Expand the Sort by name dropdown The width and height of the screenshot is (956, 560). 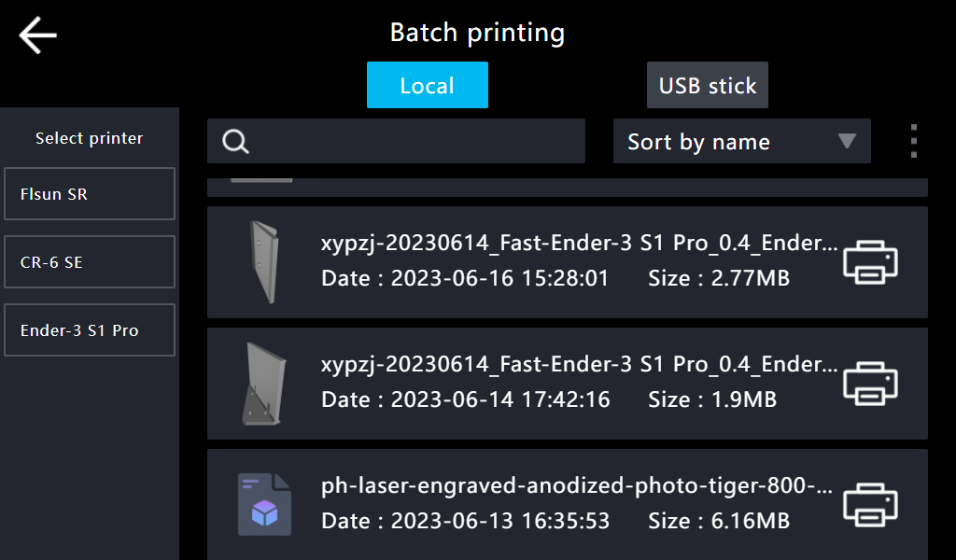[x=741, y=142]
